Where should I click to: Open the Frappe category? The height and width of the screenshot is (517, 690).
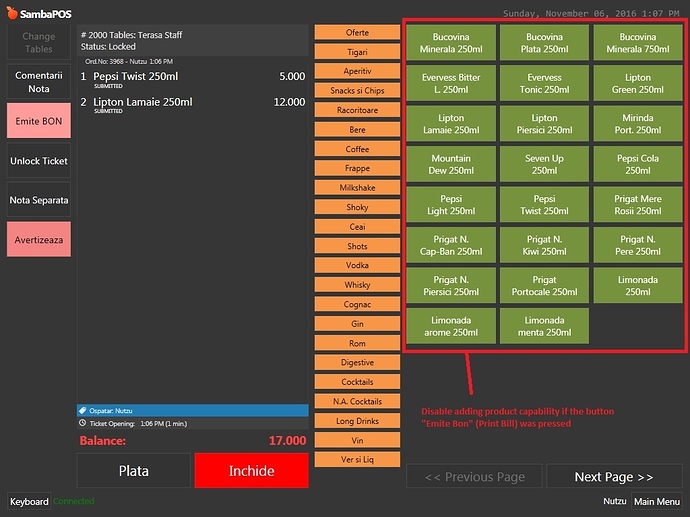point(357,169)
